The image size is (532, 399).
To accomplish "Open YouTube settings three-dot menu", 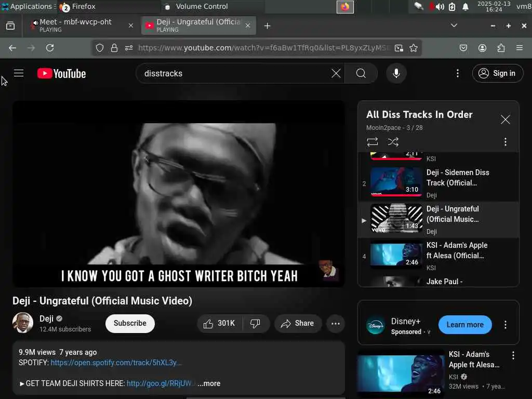I will pyautogui.click(x=457, y=73).
